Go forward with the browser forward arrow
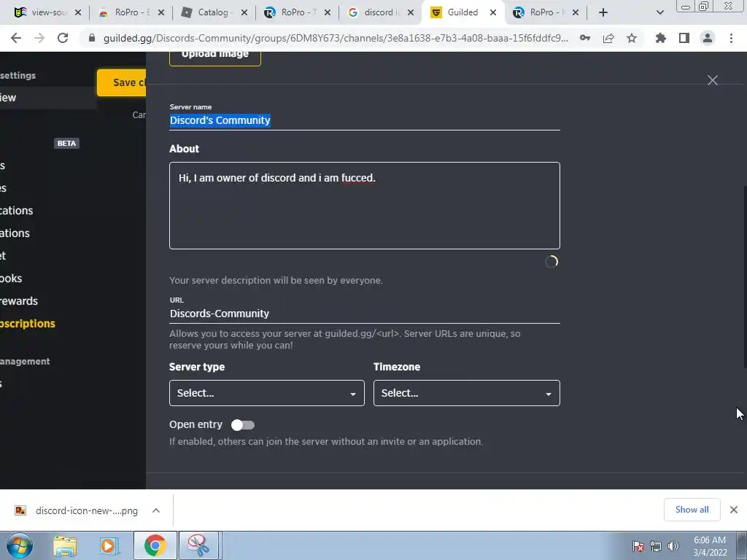Image resolution: width=747 pixels, height=560 pixels. pyautogui.click(x=39, y=38)
